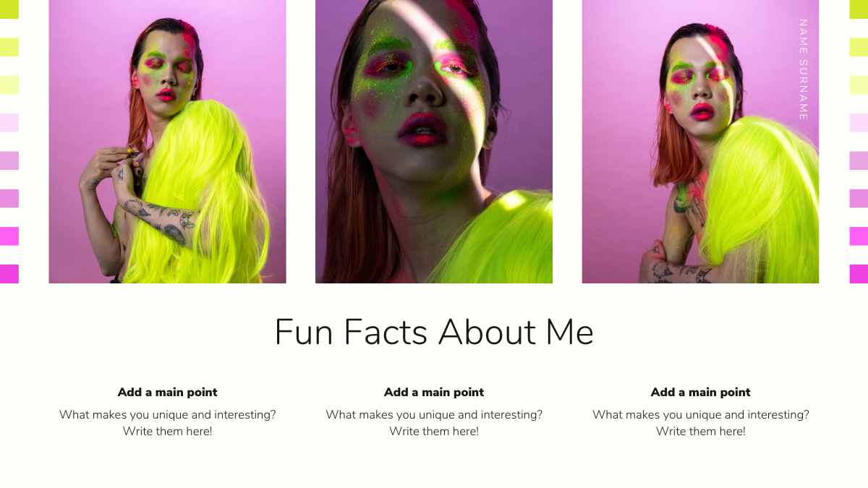Pick the bottom magenta square on the left strip
This screenshot has width=868, height=488.
coord(9,274)
